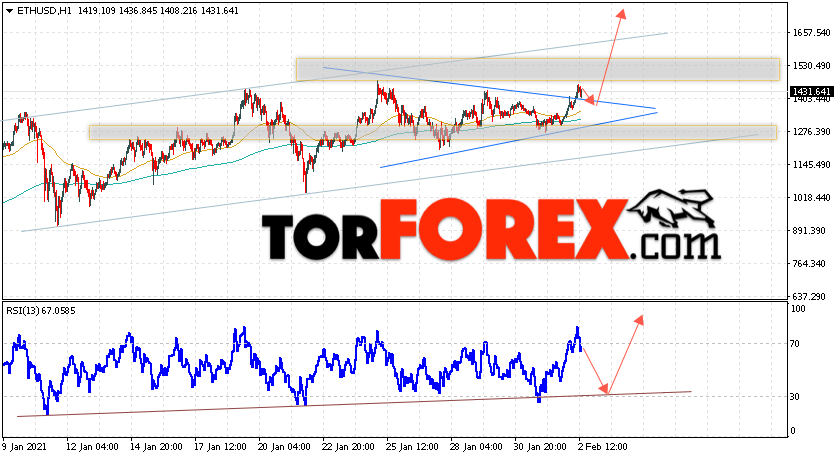838x458 pixels.
Task: Select the 30 Jan 20:00 time label
Action: point(541,447)
